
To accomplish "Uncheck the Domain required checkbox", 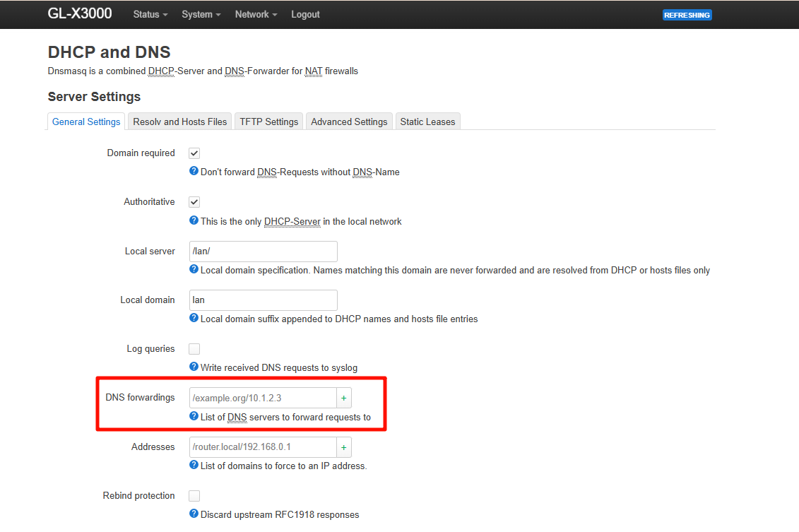I will (194, 153).
